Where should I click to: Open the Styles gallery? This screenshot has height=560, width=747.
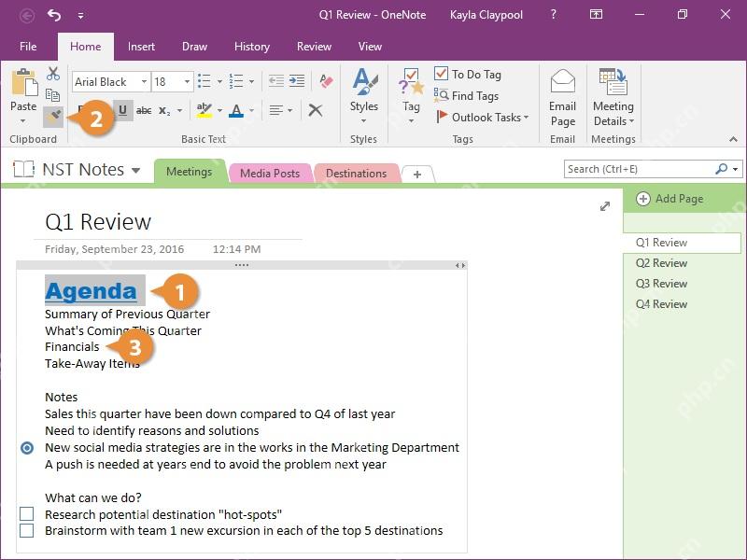pos(364,95)
